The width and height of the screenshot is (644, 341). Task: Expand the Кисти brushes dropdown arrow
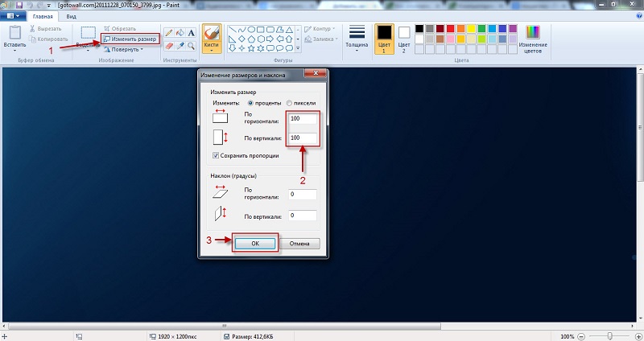click(x=212, y=51)
